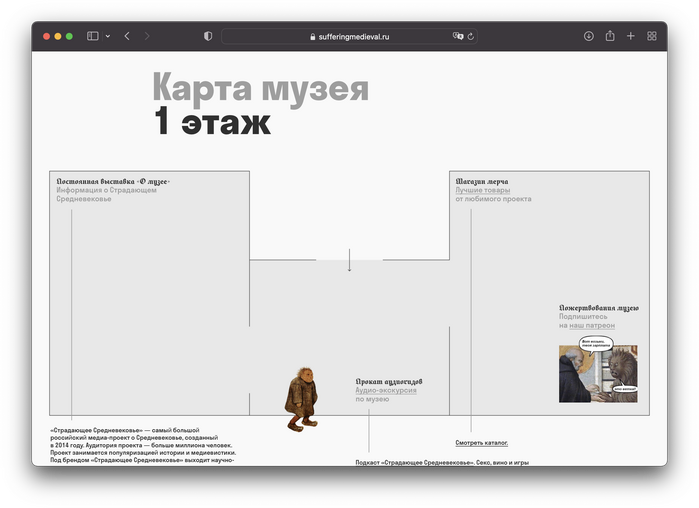699x508 pixels.
Task: Click the от любимого проекта text
Action: tap(493, 199)
